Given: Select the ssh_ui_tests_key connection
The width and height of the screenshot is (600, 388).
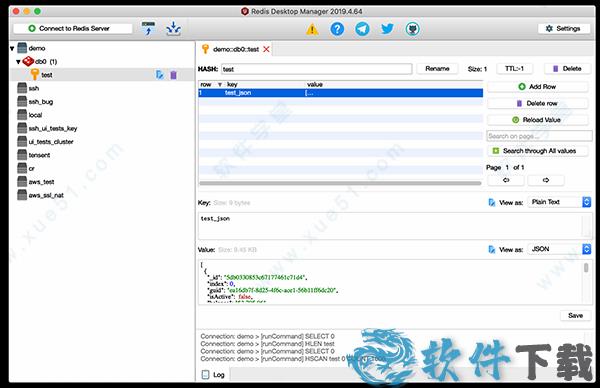Looking at the screenshot, I should tap(53, 129).
